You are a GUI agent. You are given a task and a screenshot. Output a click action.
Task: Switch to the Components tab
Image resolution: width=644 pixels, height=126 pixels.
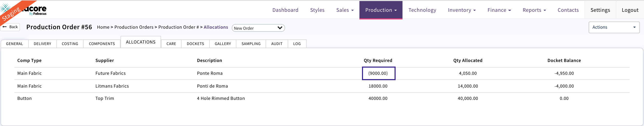102,44
